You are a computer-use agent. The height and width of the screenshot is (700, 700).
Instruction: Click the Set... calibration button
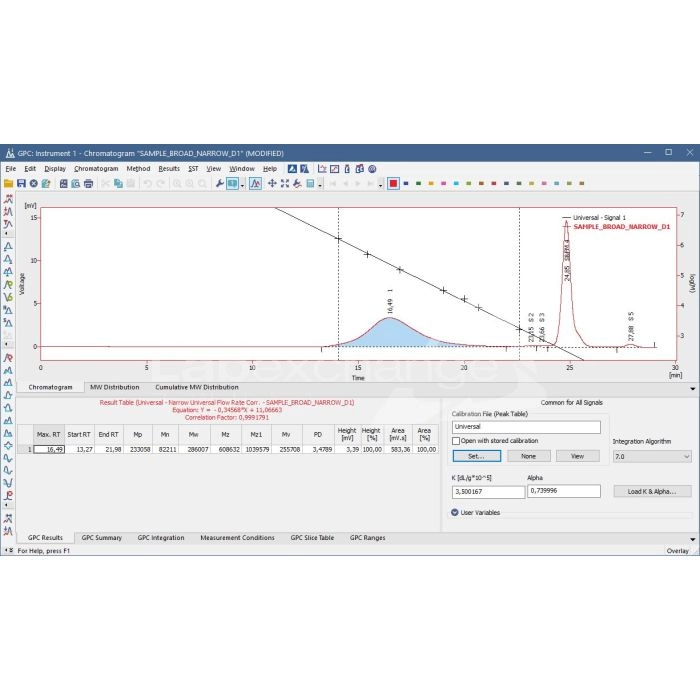[x=476, y=456]
